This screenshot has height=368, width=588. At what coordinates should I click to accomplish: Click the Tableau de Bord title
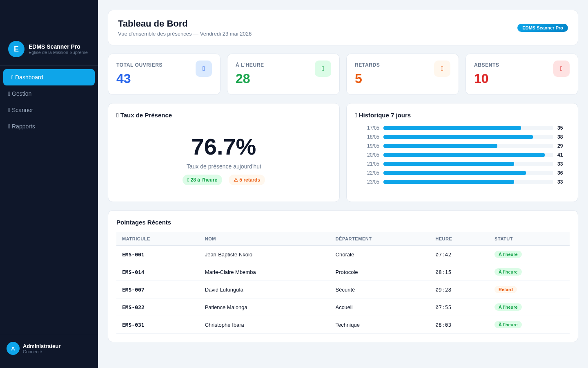(153, 24)
